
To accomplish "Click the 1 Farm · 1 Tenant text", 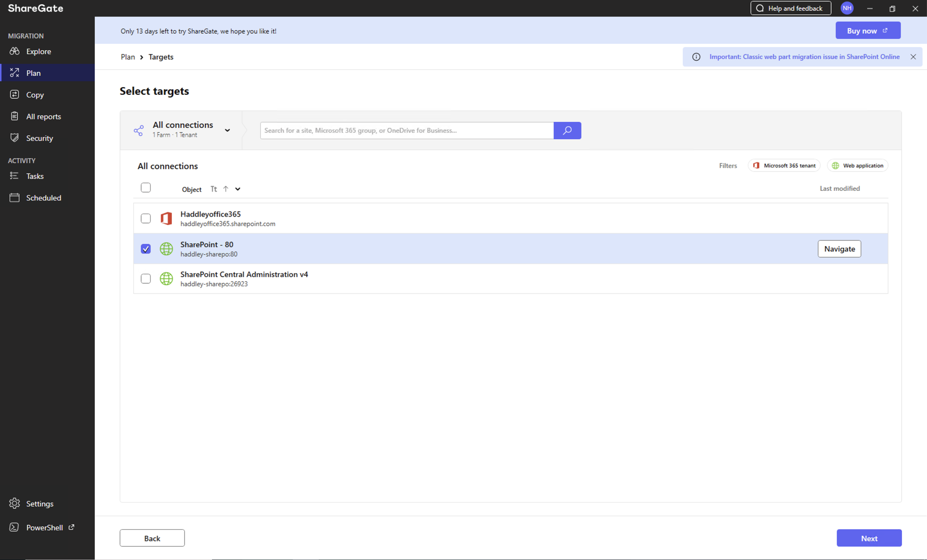I will click(x=175, y=135).
